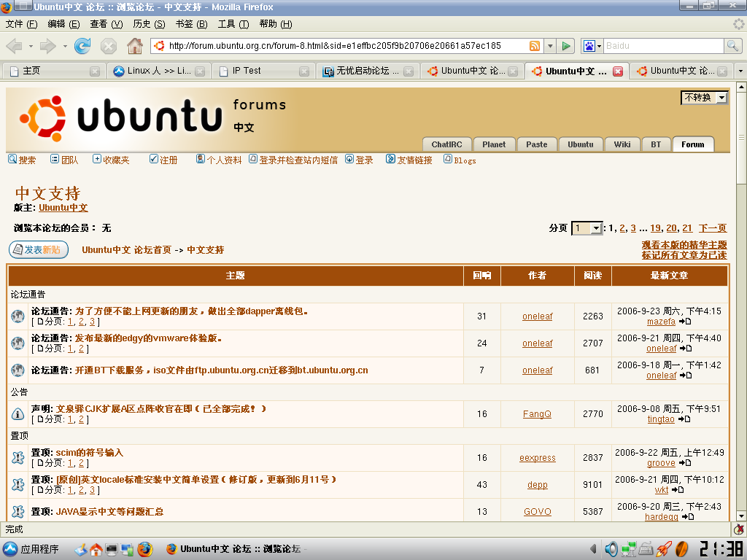Open the Back history dropdown arrow
This screenshot has height=560, width=747.
pyautogui.click(x=31, y=46)
